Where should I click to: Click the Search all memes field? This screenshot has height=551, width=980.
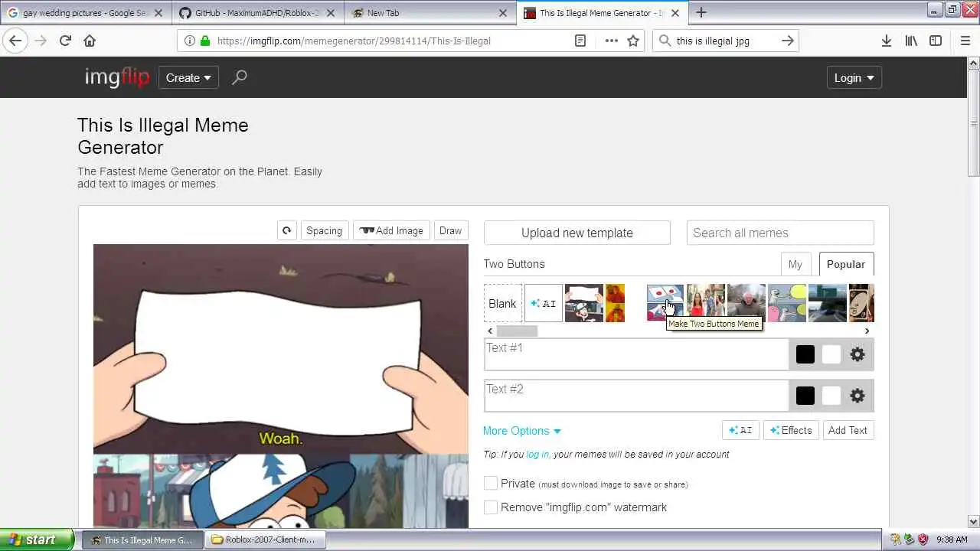780,233
